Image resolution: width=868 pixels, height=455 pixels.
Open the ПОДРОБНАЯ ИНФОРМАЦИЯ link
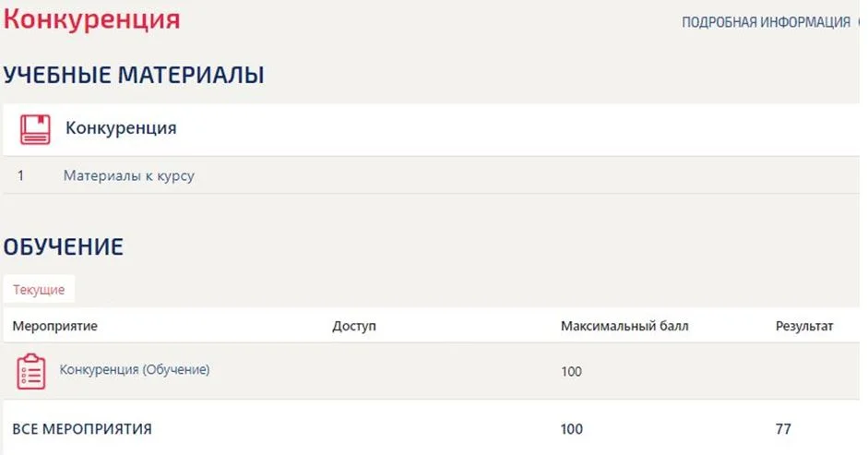[766, 22]
